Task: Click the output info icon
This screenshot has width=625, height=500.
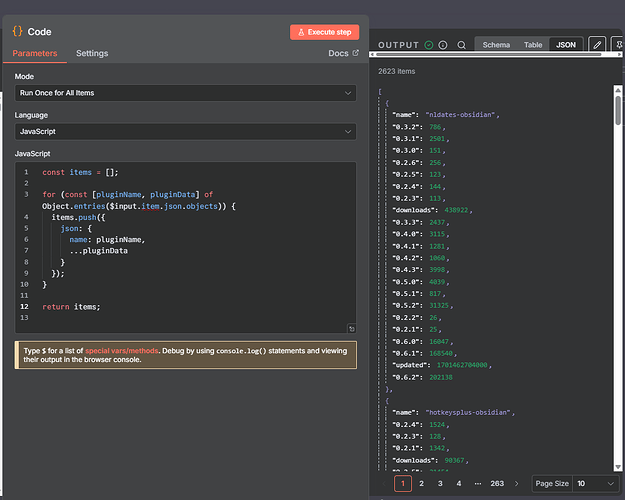Action: click(x=443, y=45)
